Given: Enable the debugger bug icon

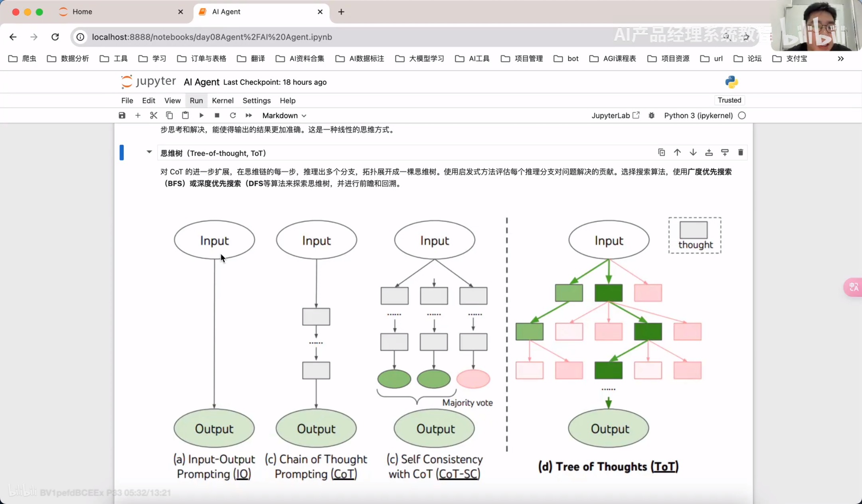Looking at the screenshot, I should [x=651, y=116].
